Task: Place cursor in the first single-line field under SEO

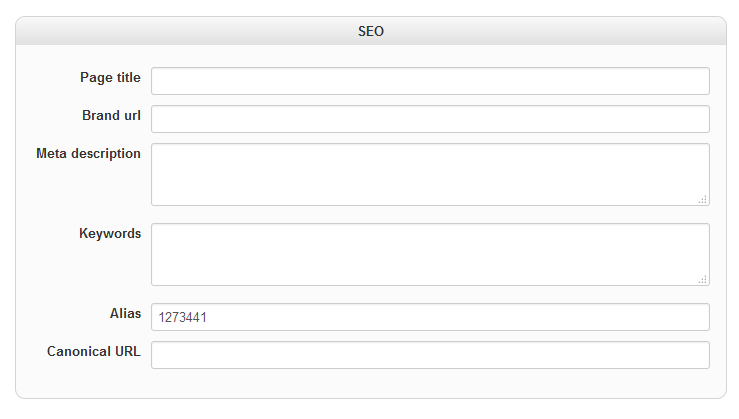Action: point(430,81)
